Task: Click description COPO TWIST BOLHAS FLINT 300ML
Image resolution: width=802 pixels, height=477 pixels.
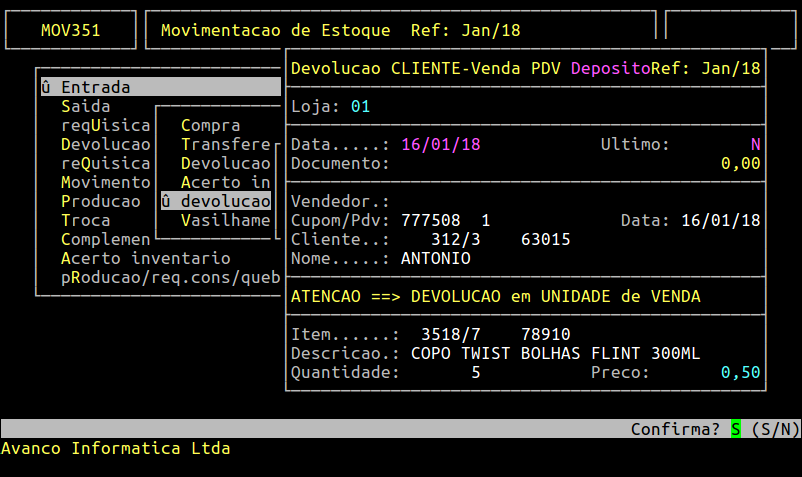Action: tap(555, 353)
